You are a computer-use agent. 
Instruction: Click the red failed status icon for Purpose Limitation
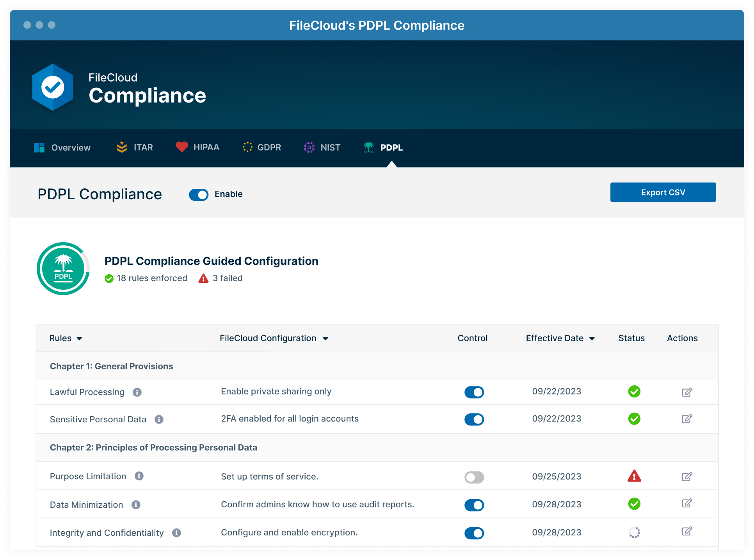point(634,476)
